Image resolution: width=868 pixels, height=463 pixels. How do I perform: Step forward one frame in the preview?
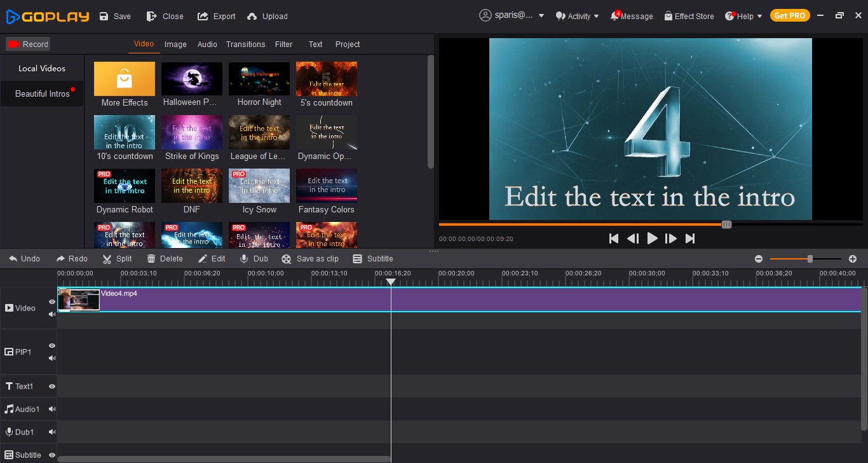click(671, 238)
